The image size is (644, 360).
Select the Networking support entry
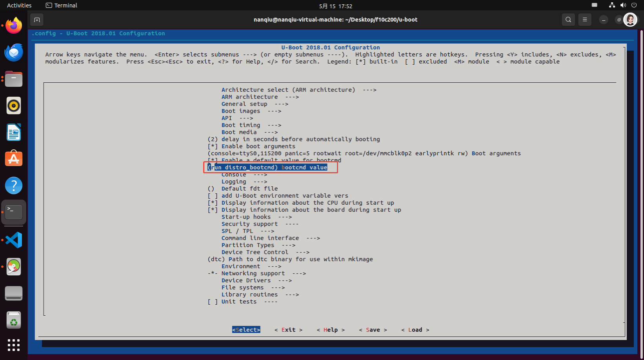257,273
